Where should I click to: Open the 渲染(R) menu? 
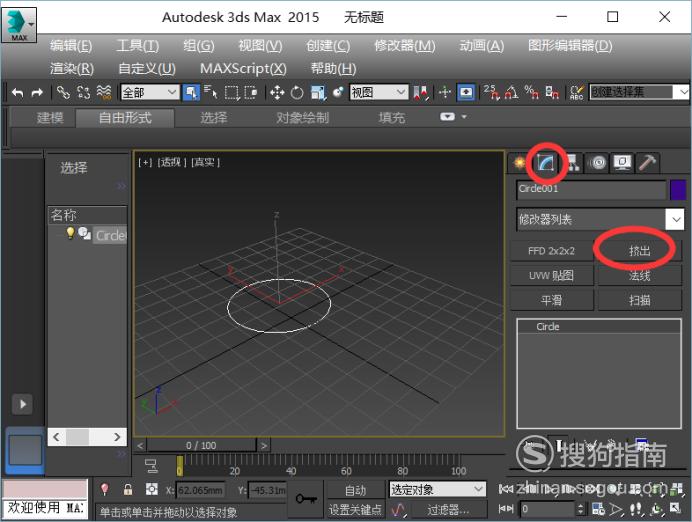72,69
